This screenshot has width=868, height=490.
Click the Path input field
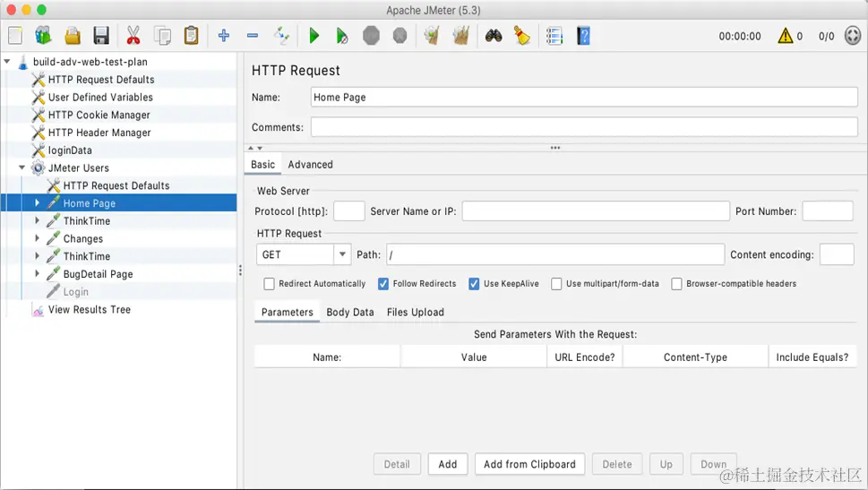(x=555, y=254)
